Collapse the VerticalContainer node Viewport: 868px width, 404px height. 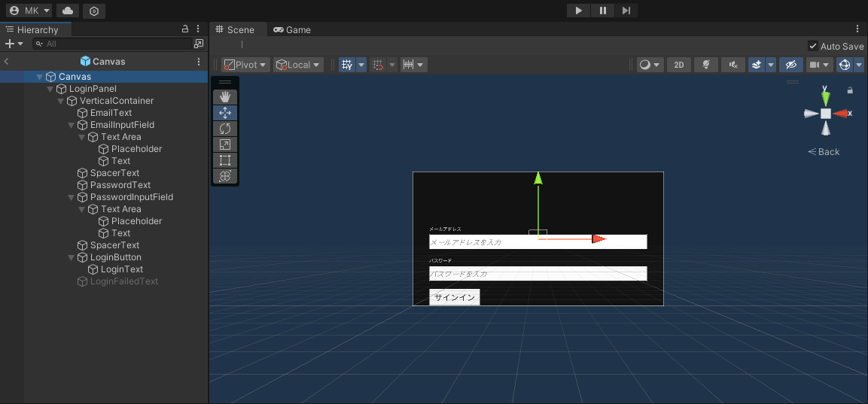(60, 102)
